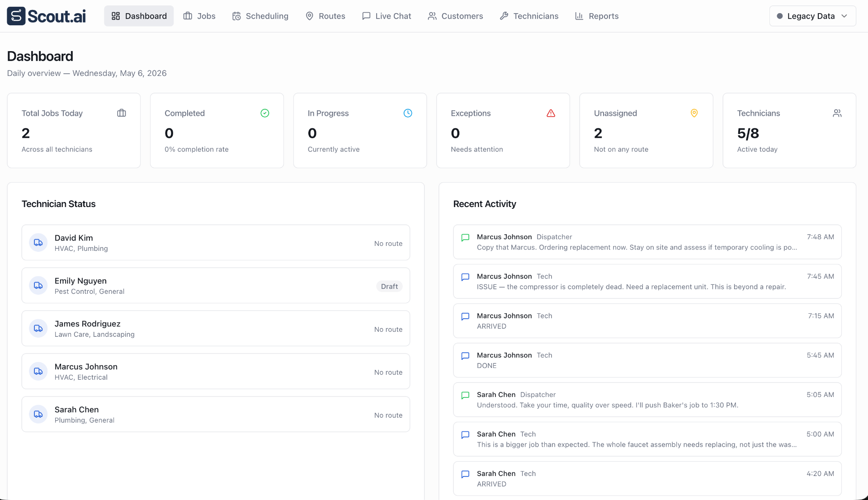This screenshot has width=868, height=500.
Task: Open the Jobs tab
Action: coord(199,16)
